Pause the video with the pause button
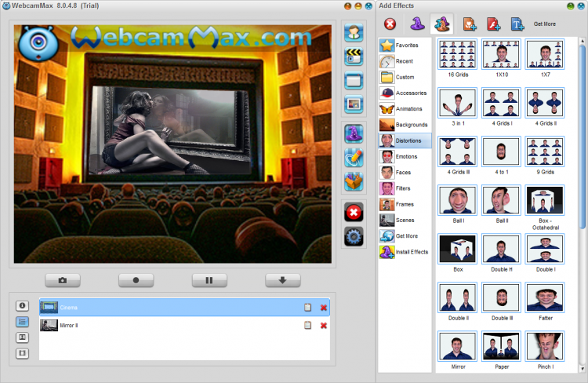 tap(209, 280)
